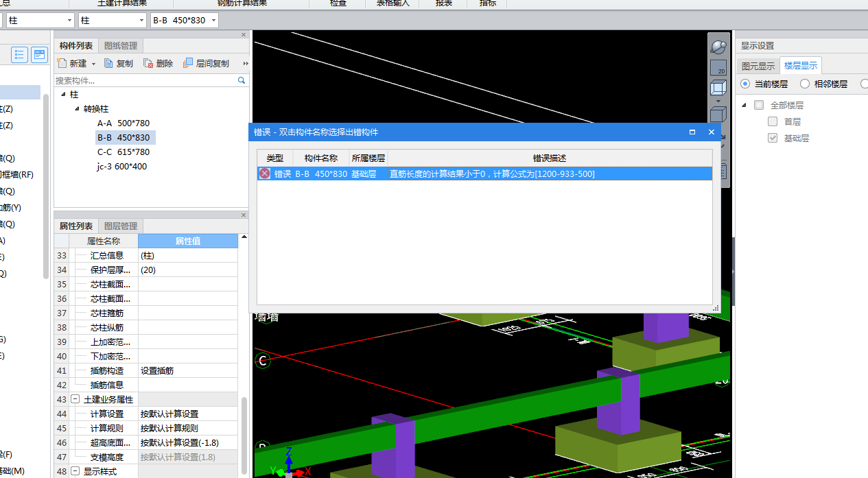The height and width of the screenshot is (478, 868).
Task: Click the 错误描述 column header
Action: (550, 158)
